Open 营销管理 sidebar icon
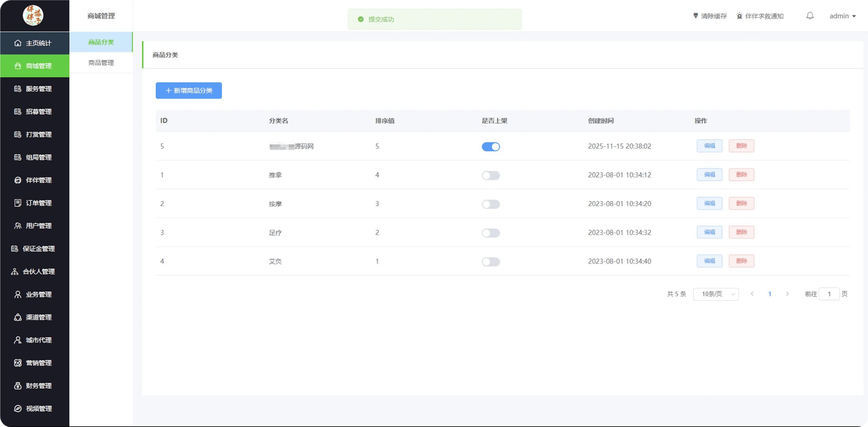868x427 pixels. pyautogui.click(x=18, y=363)
